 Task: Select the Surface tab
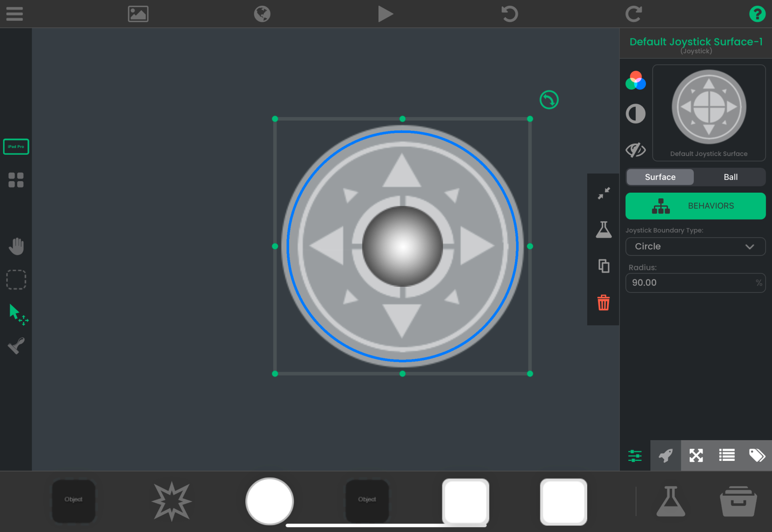pos(660,177)
